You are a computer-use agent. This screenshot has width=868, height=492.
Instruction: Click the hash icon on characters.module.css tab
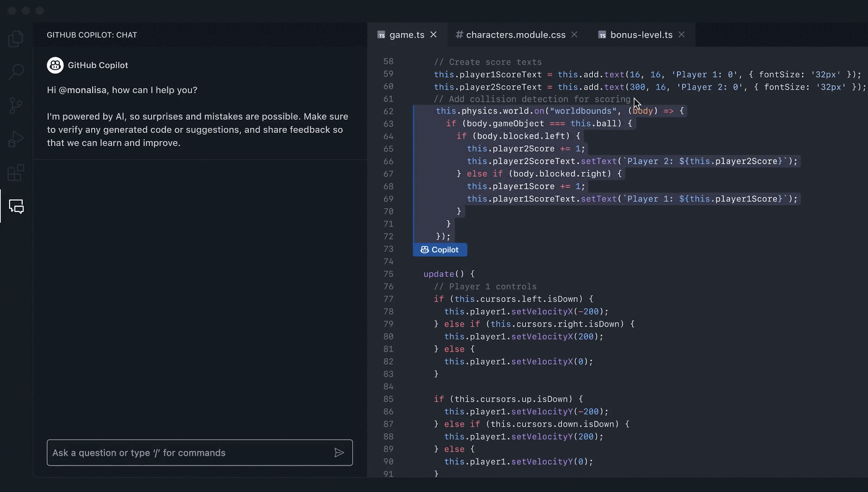(459, 35)
